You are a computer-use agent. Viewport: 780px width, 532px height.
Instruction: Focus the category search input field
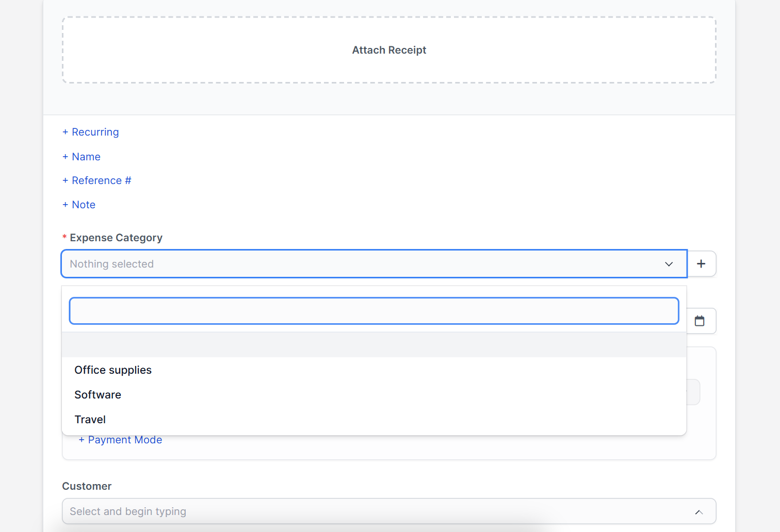[x=374, y=311]
